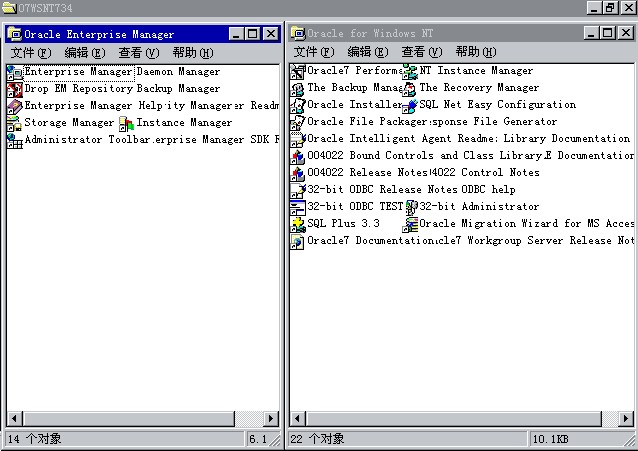
Task: Open 查看(V) menu in Oracle Enterprise Manager window
Action: click(x=139, y=53)
